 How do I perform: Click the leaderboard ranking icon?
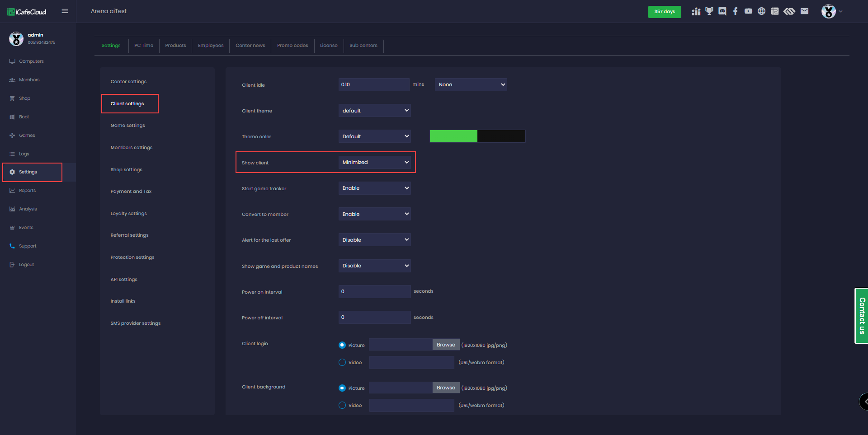(x=696, y=11)
